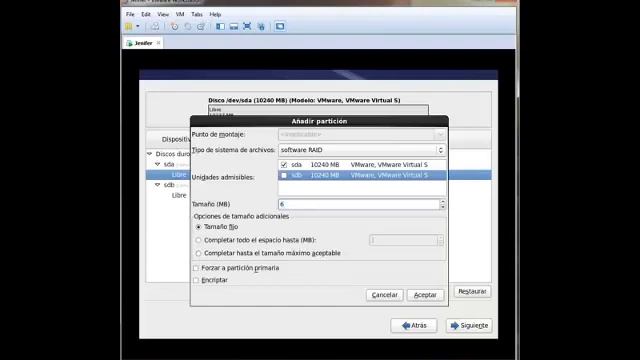Click the Take Snapshot clock icon
Screen dimensions: 640x360
point(174,27)
